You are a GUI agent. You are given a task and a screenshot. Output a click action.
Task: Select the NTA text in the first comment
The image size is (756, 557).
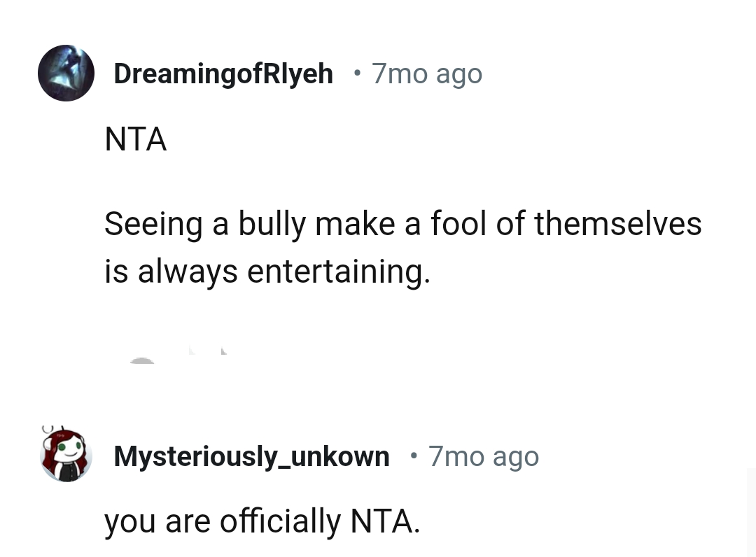(135, 139)
